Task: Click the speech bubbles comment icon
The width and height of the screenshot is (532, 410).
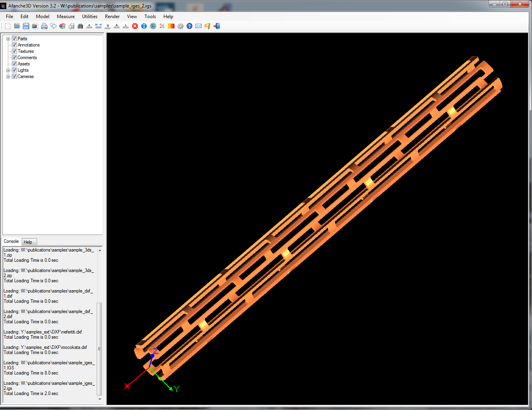Action: 53,26
